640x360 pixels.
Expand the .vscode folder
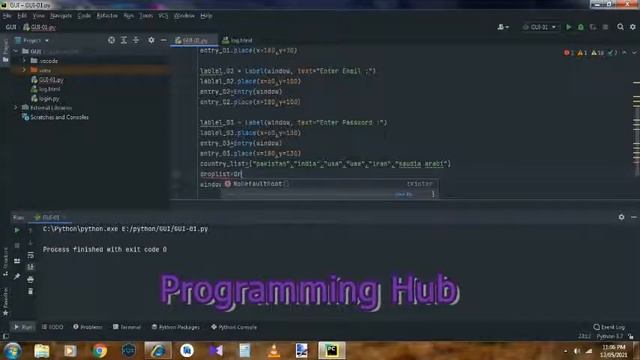click(x=24, y=61)
